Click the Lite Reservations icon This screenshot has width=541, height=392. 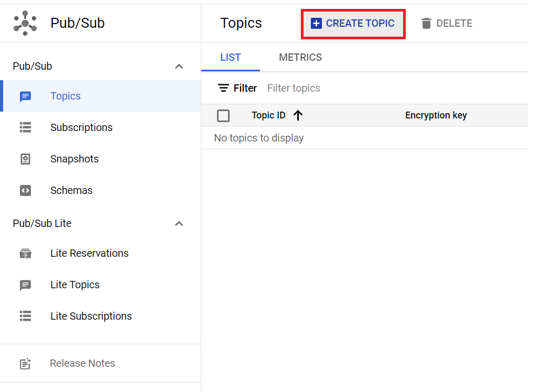coord(25,254)
